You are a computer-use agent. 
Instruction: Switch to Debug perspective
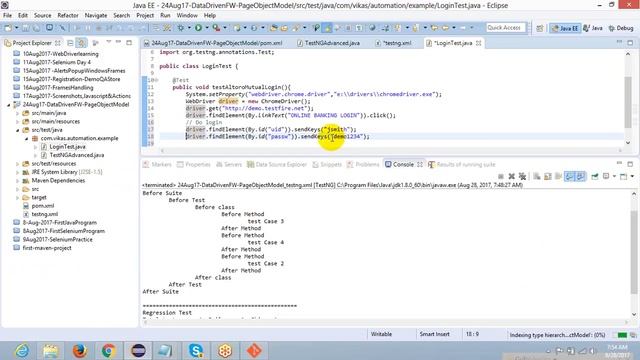click(x=621, y=28)
